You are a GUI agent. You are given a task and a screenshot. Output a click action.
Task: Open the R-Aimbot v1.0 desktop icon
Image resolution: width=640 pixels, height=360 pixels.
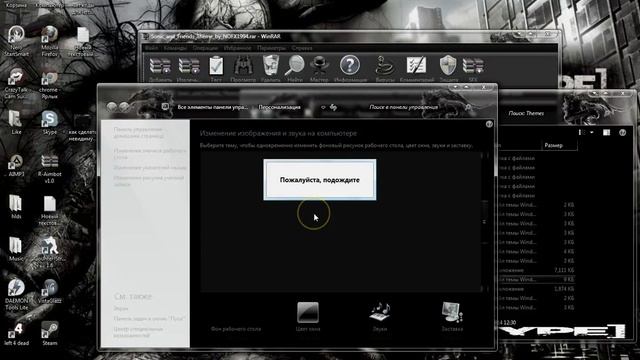(x=49, y=169)
